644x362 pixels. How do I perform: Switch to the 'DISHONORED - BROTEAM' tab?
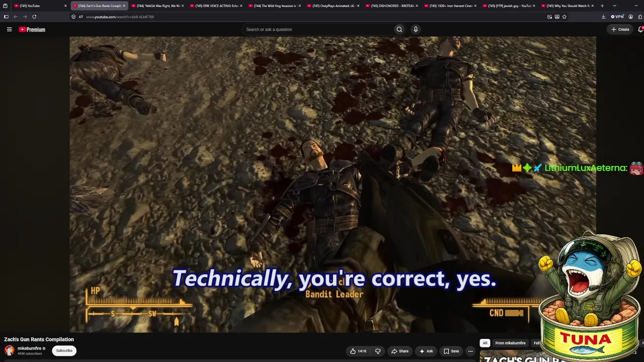coord(392,6)
